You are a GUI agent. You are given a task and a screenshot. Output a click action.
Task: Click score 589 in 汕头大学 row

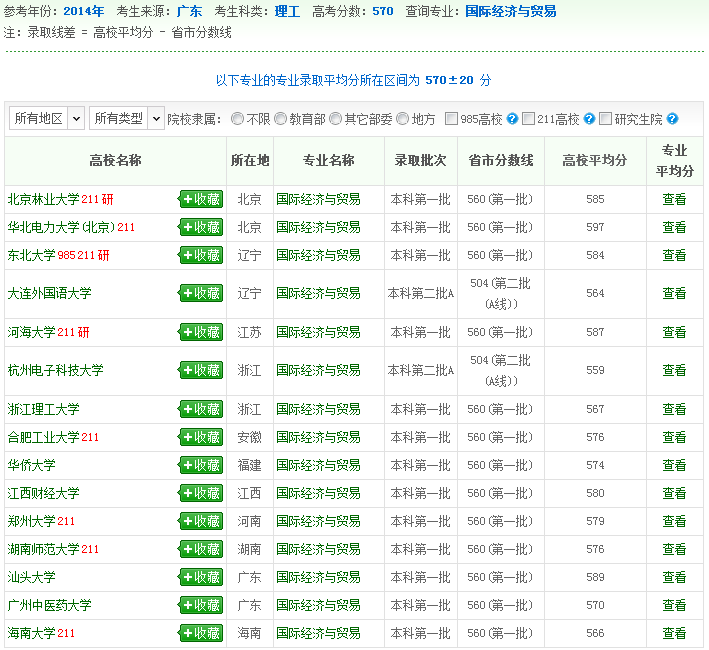pyautogui.click(x=595, y=577)
